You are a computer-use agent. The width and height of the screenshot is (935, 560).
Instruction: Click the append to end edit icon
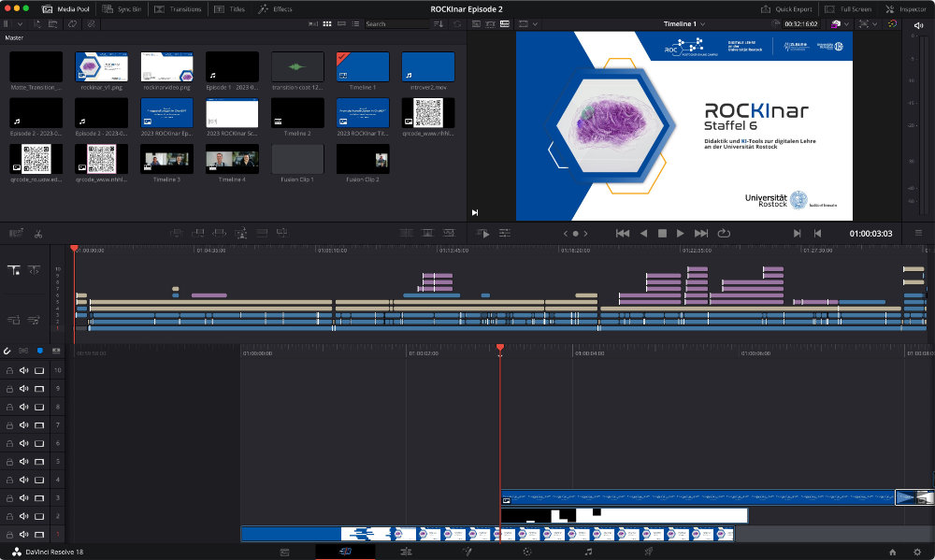click(197, 233)
